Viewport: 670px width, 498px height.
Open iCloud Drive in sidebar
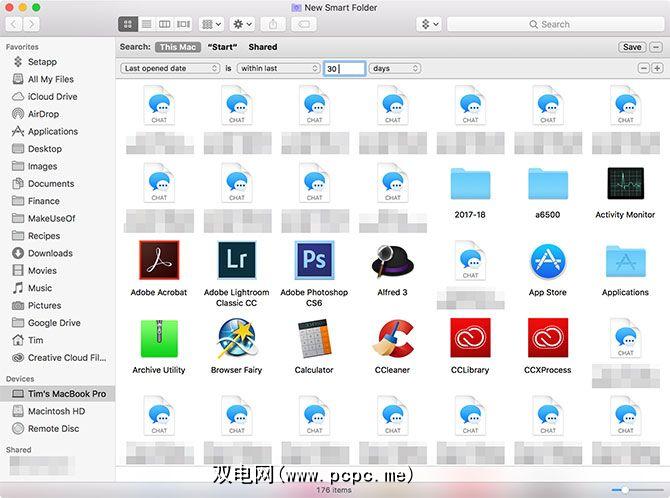pyautogui.click(x=45, y=97)
